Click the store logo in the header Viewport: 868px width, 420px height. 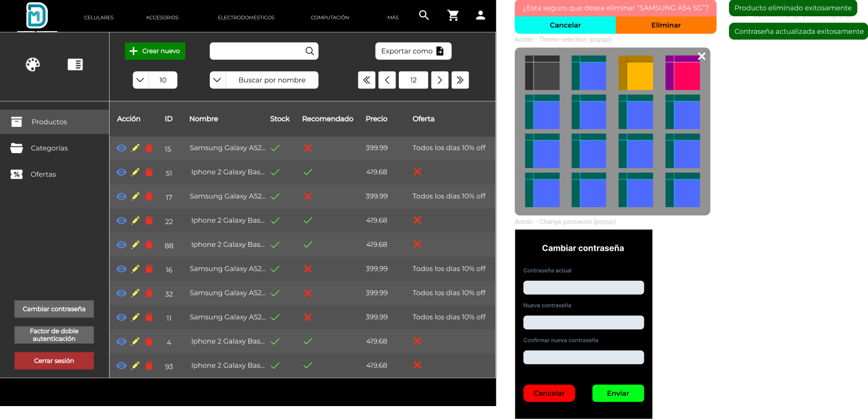pos(37,16)
